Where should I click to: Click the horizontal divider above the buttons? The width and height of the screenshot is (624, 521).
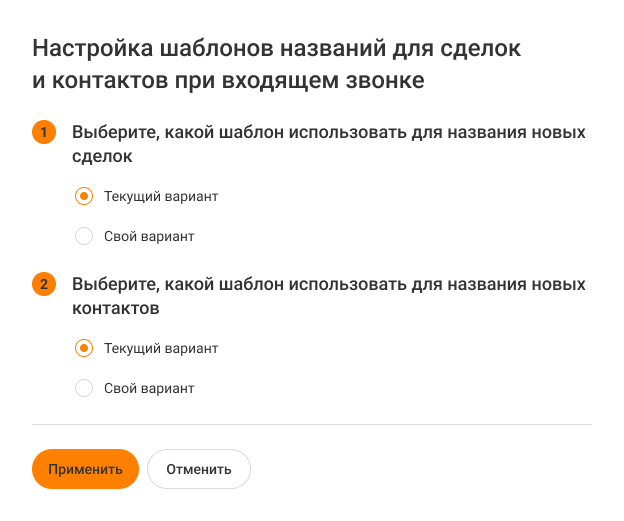pos(312,424)
